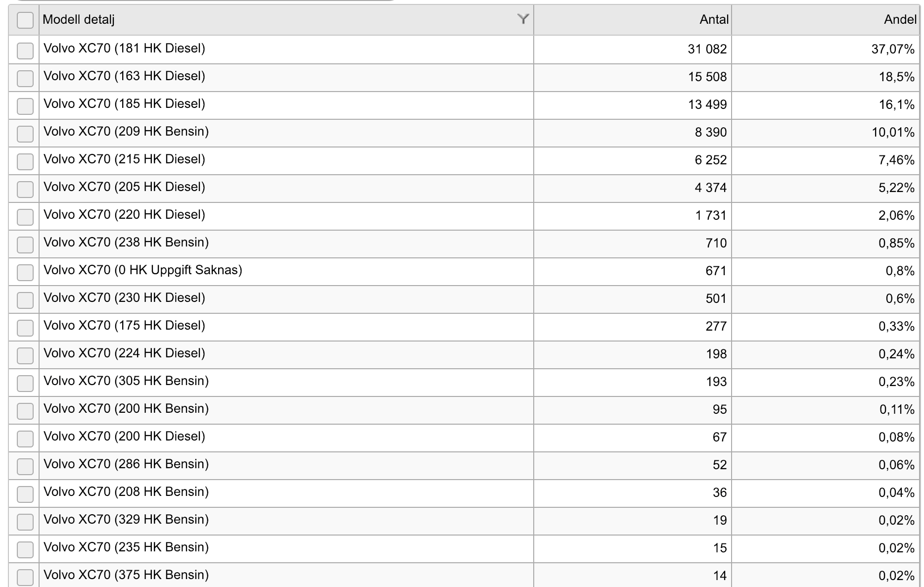
Task: Select checkbox for Volvo XC70 (375 HK Bensin)
Action: coord(25,577)
